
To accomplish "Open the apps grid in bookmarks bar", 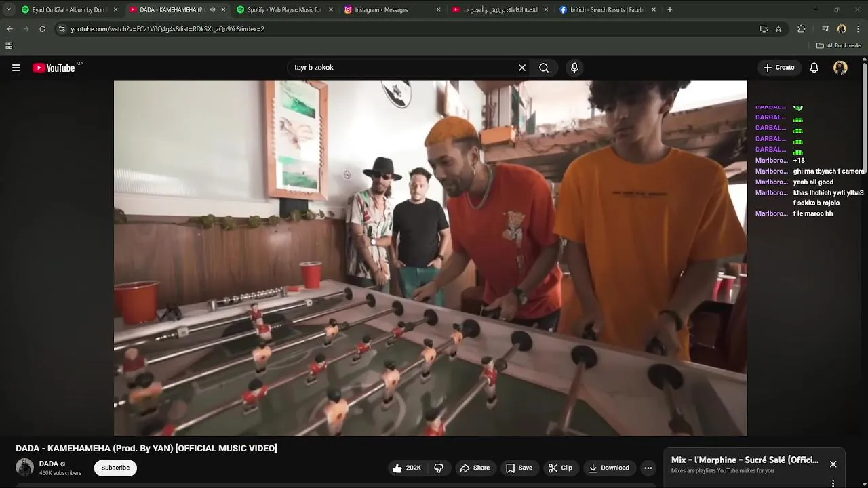I will pos(9,45).
